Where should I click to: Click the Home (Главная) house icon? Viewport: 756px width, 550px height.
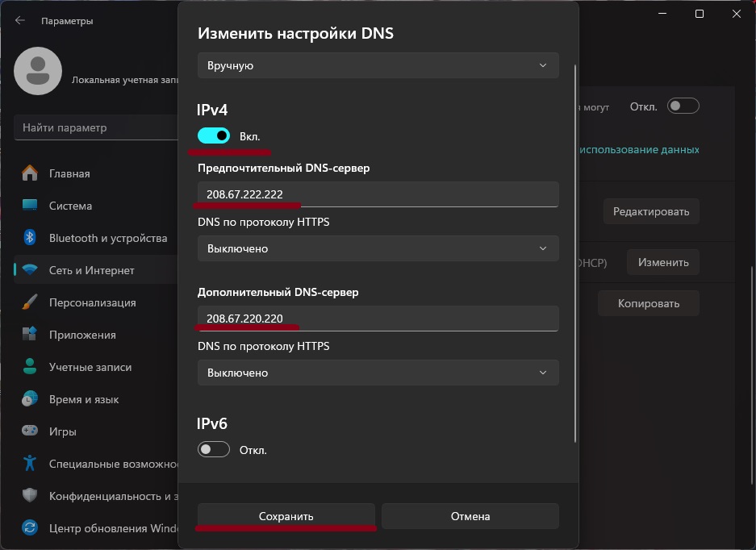30,173
